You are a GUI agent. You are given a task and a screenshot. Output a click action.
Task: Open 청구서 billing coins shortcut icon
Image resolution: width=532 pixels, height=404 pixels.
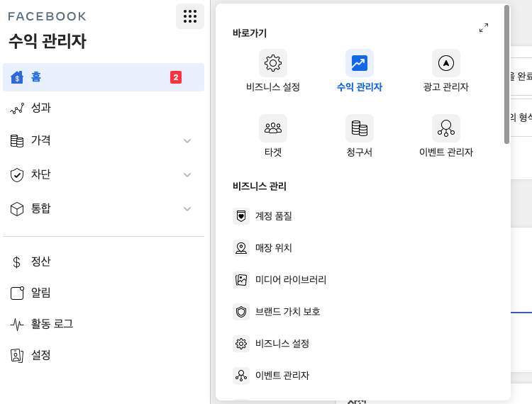point(360,128)
